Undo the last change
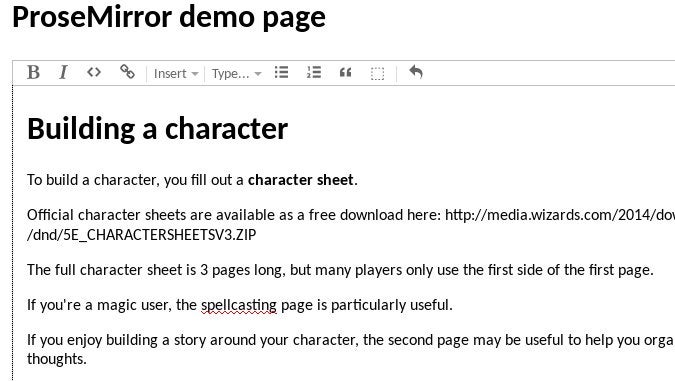The width and height of the screenshot is (675, 381). point(416,72)
